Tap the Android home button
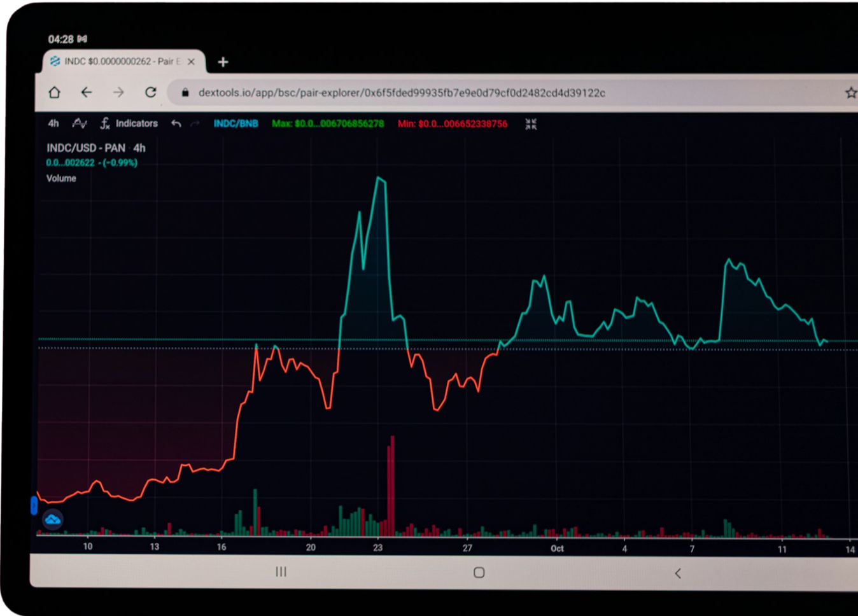The image size is (858, 616). [479, 573]
